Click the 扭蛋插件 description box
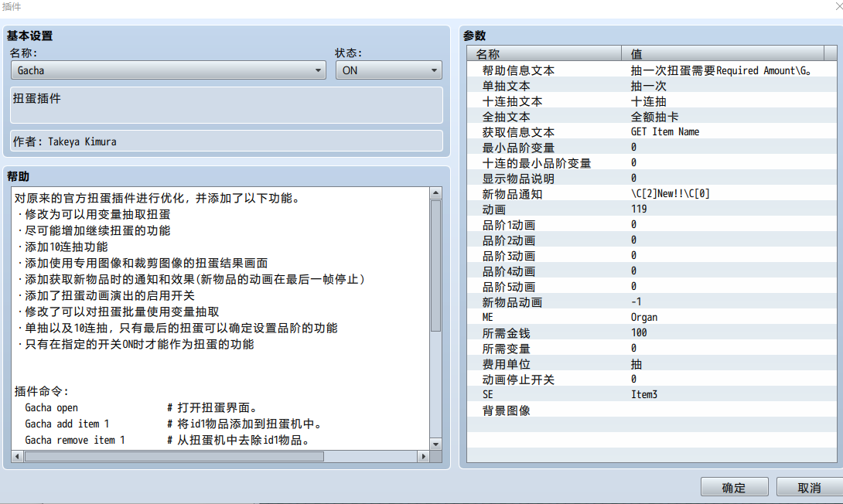 [x=227, y=105]
